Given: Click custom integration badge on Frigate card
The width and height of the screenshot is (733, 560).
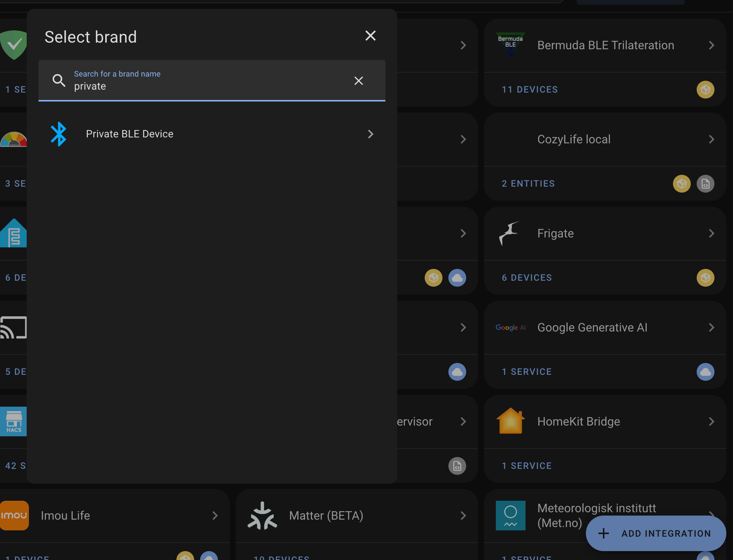Looking at the screenshot, I should 705,278.
